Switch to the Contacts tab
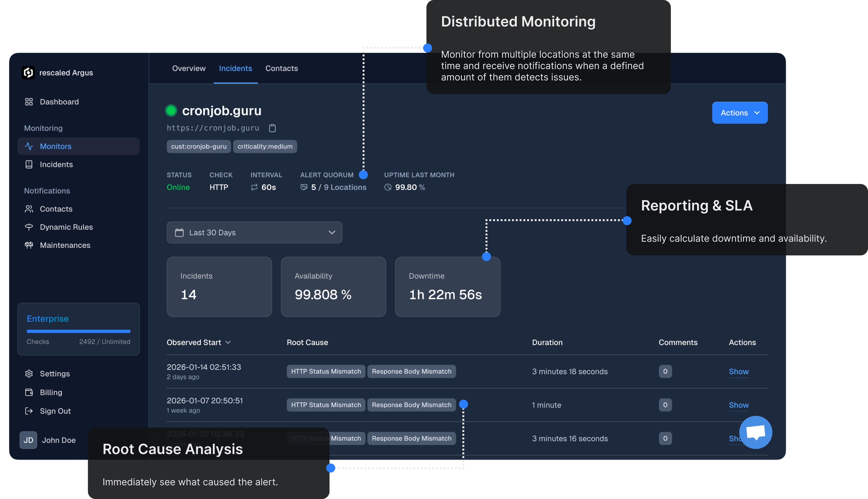The width and height of the screenshot is (868, 499). pyautogui.click(x=282, y=68)
